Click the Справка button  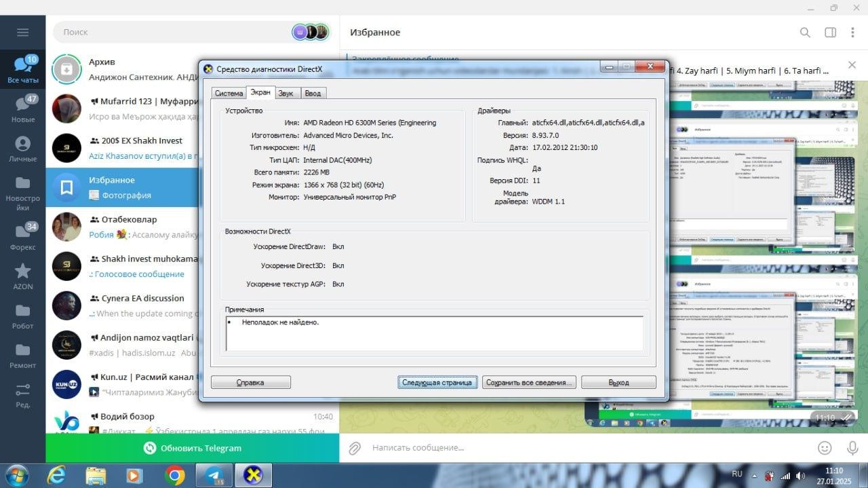(250, 382)
